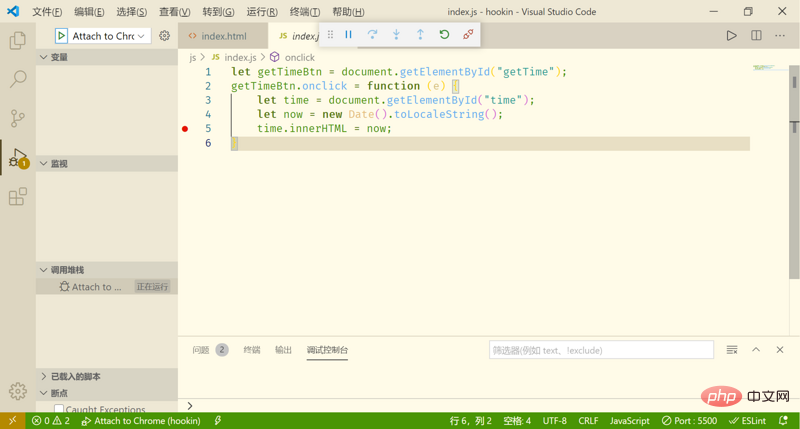Open the Explorer view in activity bar
This screenshot has width=800, height=429.
point(18,40)
